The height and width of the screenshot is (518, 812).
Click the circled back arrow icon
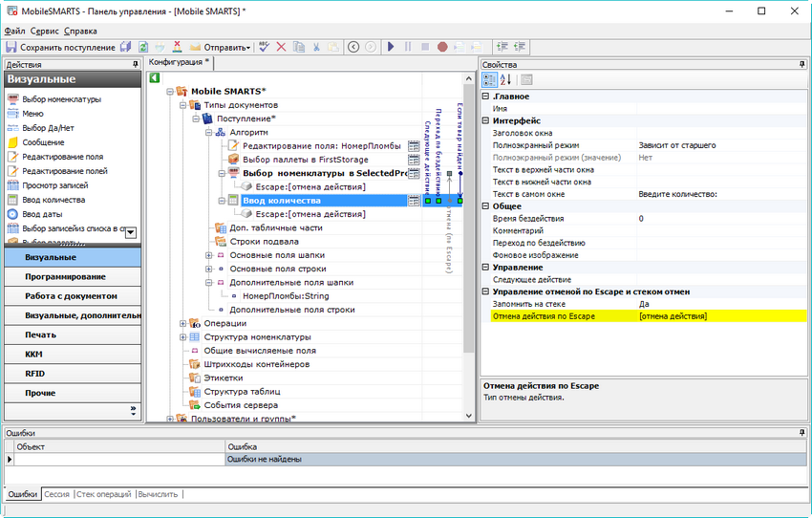[x=353, y=47]
